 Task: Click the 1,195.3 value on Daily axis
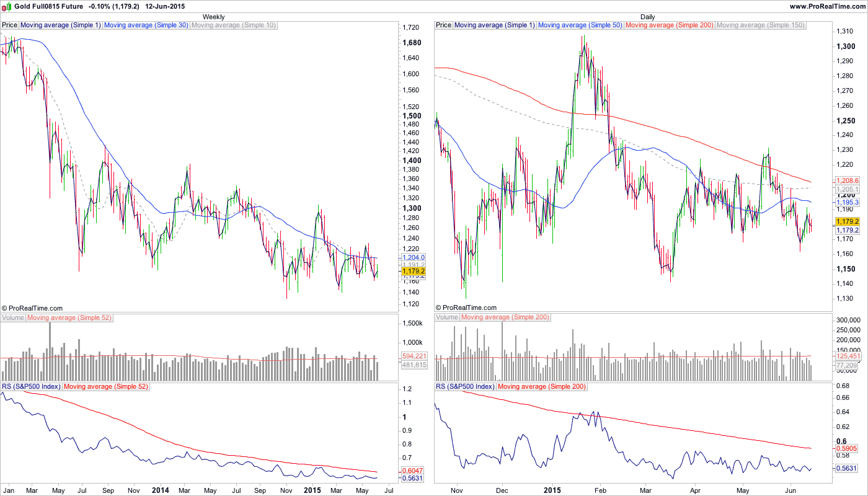coord(847,203)
